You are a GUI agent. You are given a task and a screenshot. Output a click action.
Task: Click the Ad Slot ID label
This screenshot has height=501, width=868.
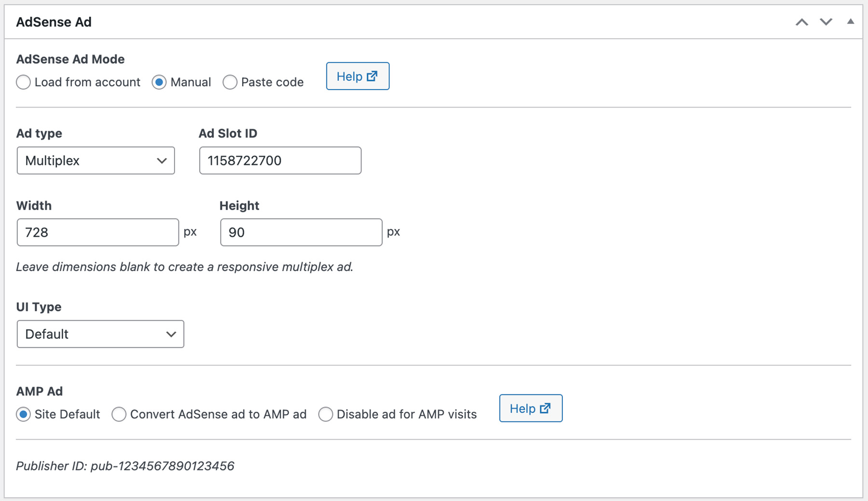pos(228,134)
